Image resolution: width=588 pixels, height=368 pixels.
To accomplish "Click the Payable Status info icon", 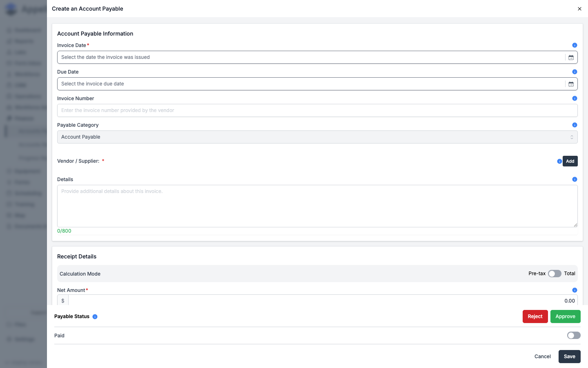I will coord(95,317).
